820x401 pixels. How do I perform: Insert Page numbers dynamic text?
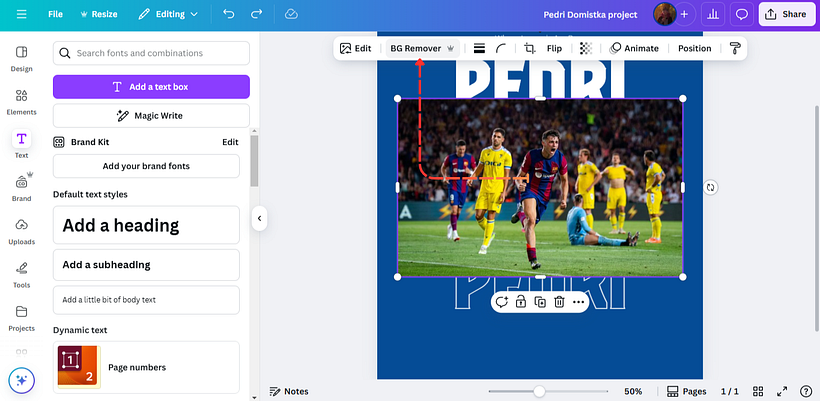coord(146,367)
